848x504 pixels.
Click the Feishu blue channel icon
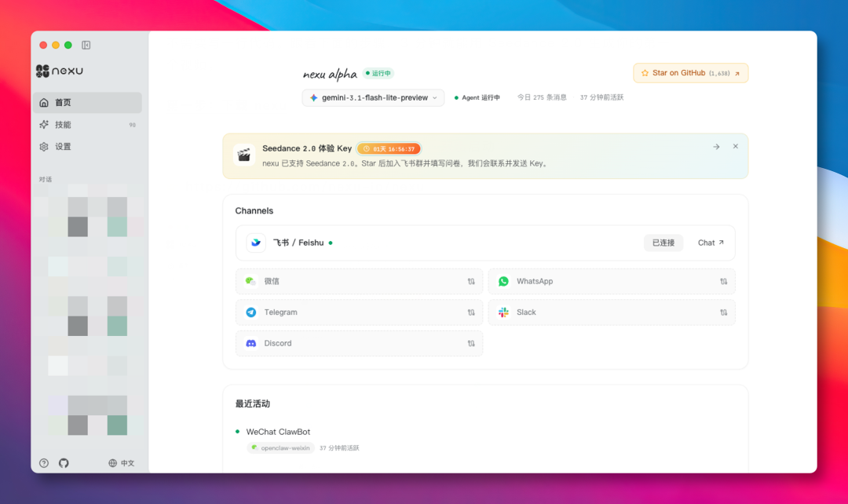(254, 243)
